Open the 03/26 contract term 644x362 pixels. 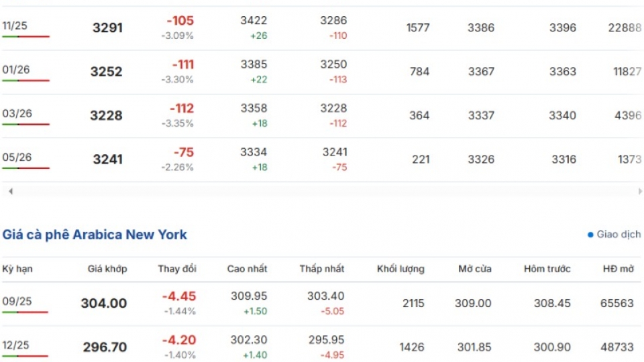17,113
